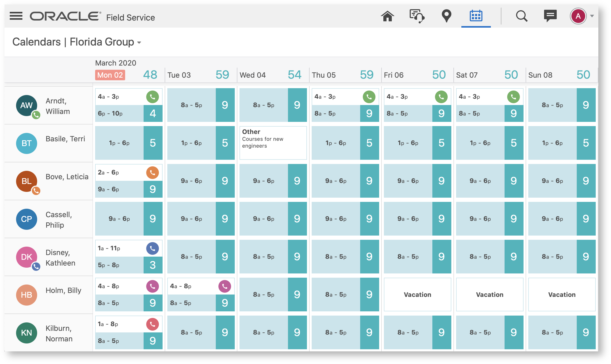Open Basile Terri's Other courses Wednesday cell
This screenshot has height=364, width=611.
pyautogui.click(x=273, y=143)
